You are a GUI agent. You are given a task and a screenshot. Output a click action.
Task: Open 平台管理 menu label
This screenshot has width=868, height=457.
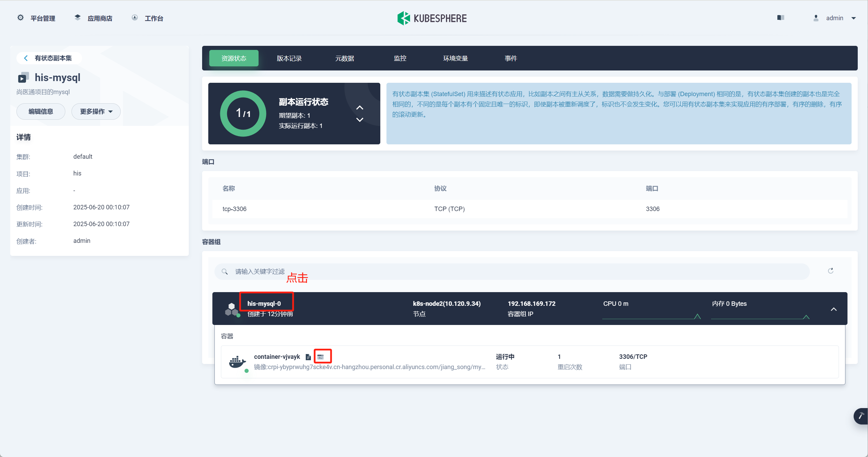coord(43,18)
